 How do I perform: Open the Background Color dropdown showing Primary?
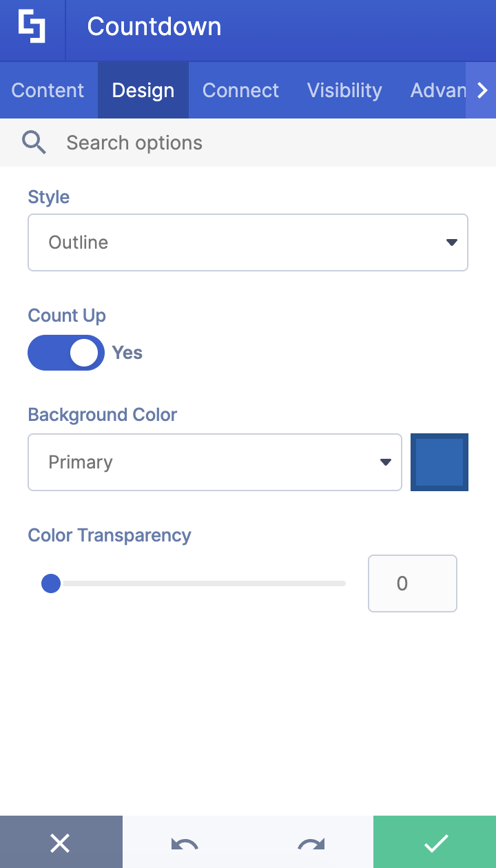[215, 462]
